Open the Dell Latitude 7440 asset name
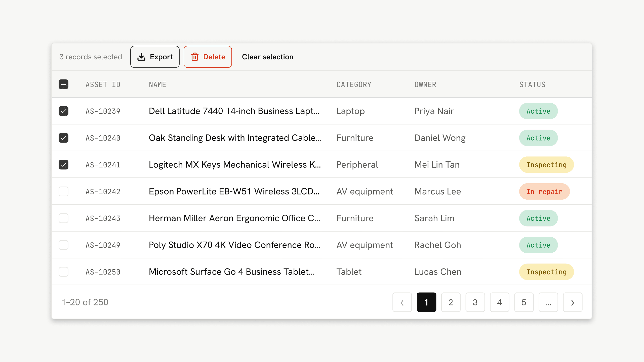Screen dimensions: 644x362 coord(234,111)
